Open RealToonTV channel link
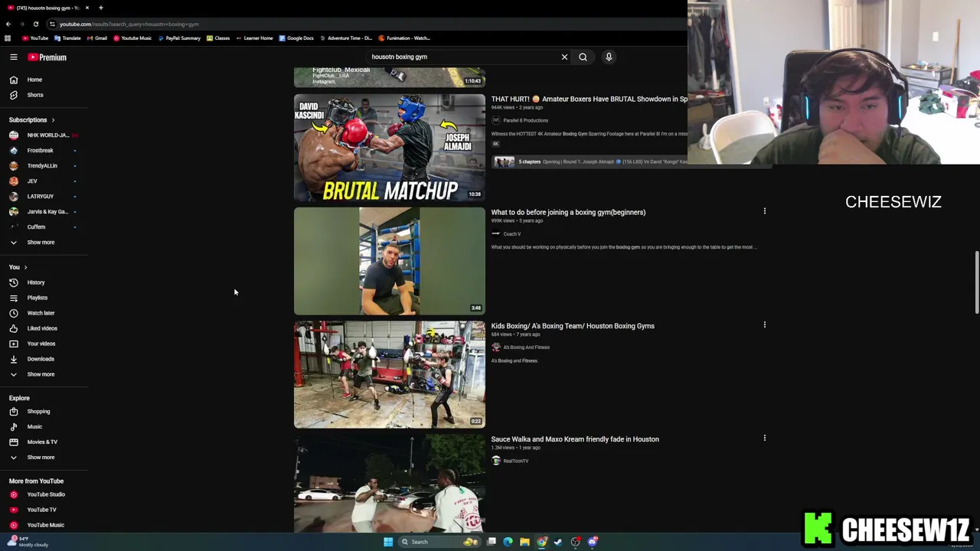The height and width of the screenshot is (551, 980). 516,461
